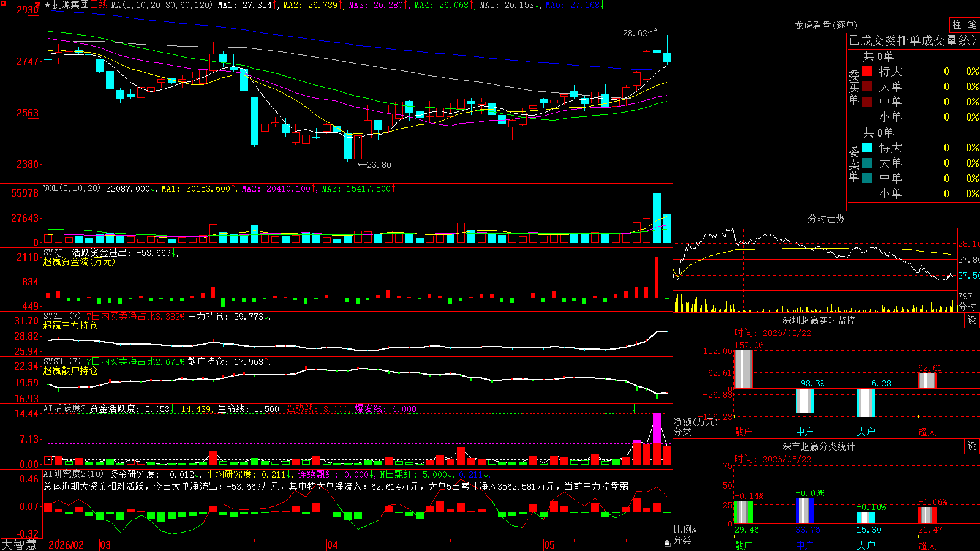Open the AI研究度2(10) indicator label
Viewport: 980px width, 551px height.
[x=73, y=474]
